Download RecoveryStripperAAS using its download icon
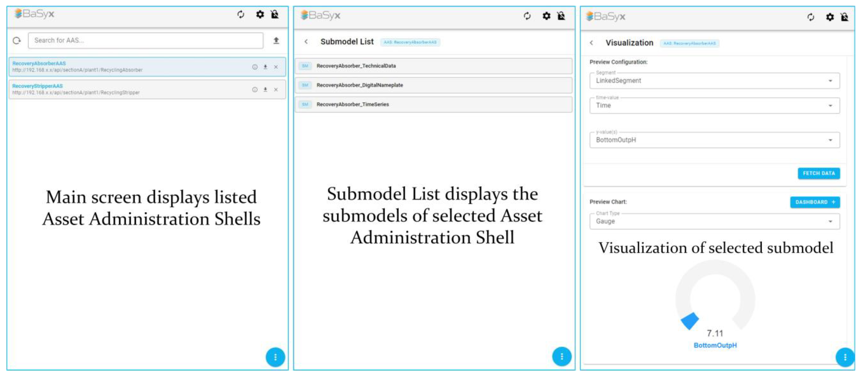 coord(265,89)
